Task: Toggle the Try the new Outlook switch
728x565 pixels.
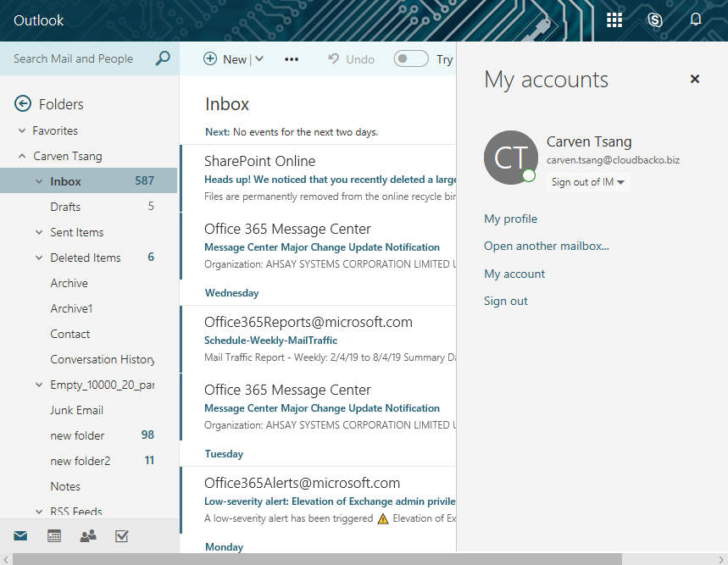Action: pyautogui.click(x=410, y=59)
